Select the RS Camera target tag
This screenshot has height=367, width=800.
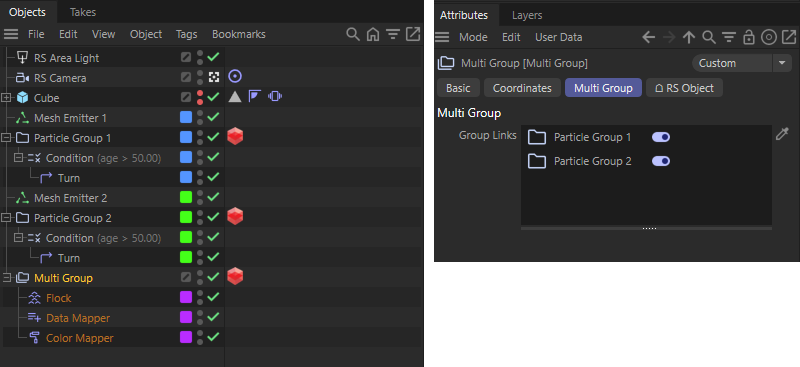pyautogui.click(x=235, y=77)
